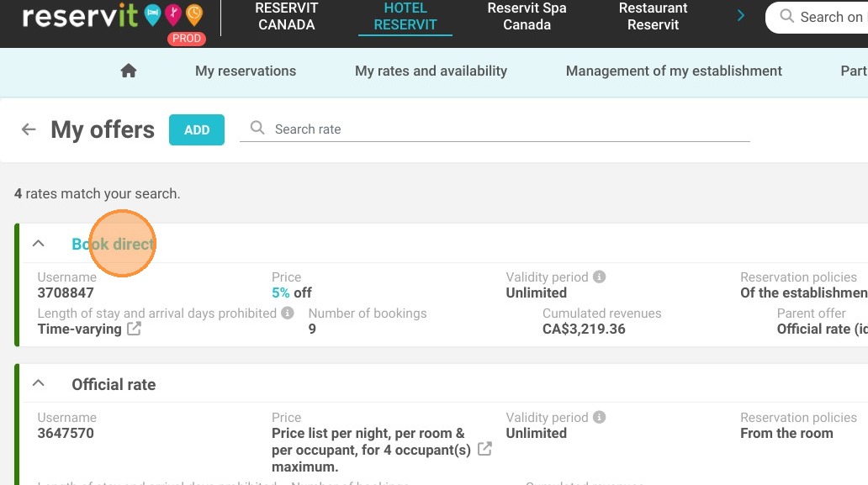
Task: Open the external link icon next to Time-varying
Action: click(x=134, y=329)
